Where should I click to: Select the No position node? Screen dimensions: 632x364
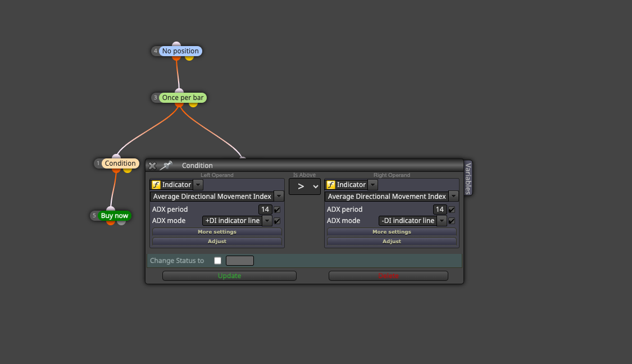[180, 51]
